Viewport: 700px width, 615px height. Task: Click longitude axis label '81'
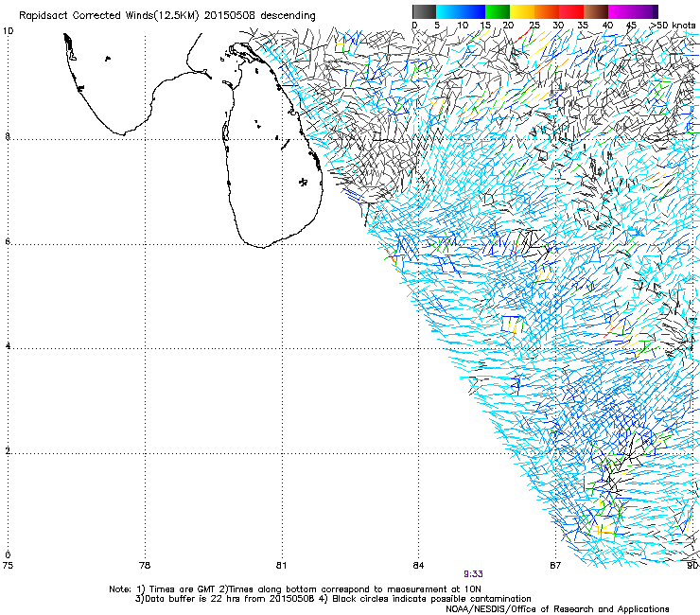click(281, 566)
